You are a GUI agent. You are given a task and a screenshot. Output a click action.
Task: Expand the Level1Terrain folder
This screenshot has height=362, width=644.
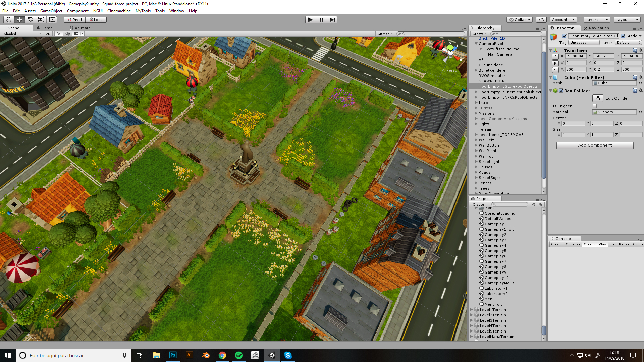point(472,310)
